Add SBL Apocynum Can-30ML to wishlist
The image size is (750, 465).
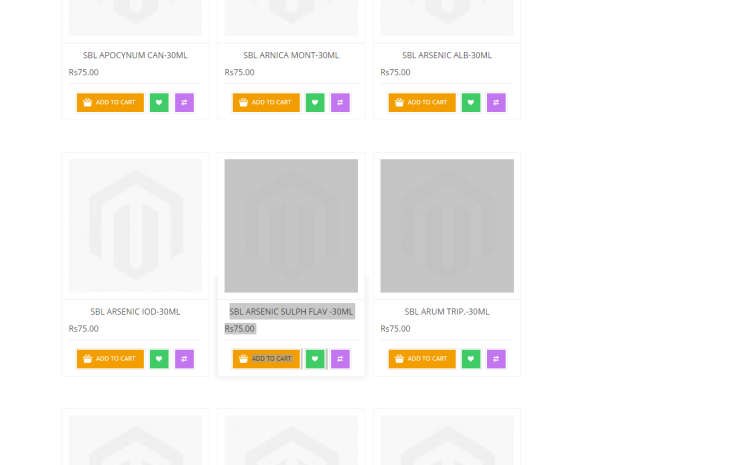tap(159, 102)
